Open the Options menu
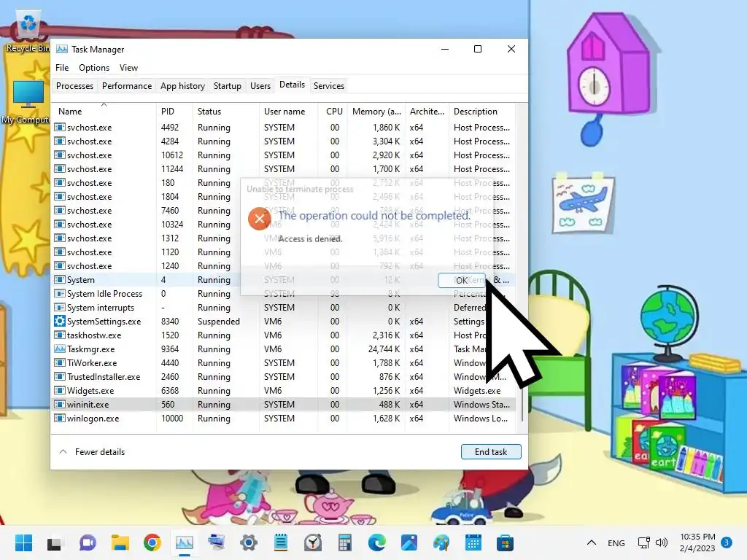The height and width of the screenshot is (560, 747). click(94, 68)
